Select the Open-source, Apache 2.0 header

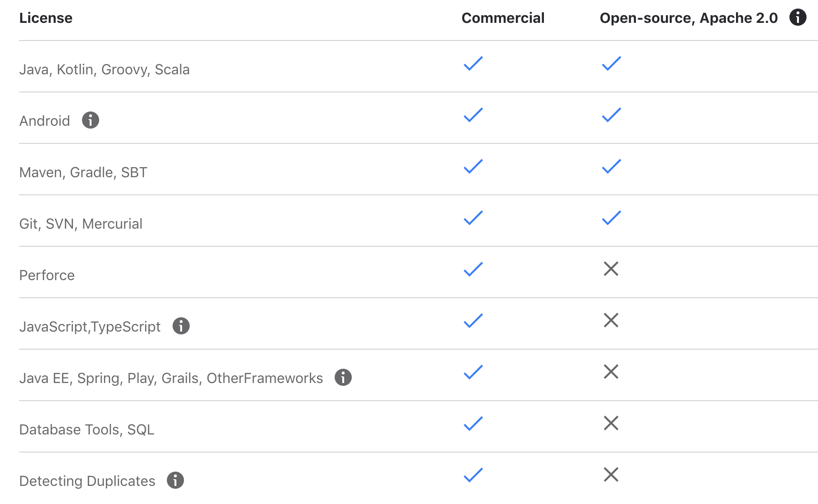[x=689, y=18]
